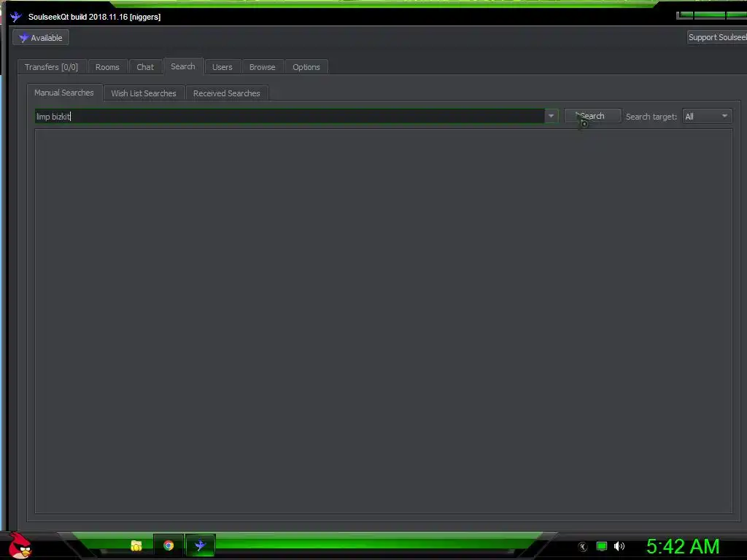This screenshot has width=747, height=560.
Task: Switch to the Browse tab
Action: click(262, 67)
